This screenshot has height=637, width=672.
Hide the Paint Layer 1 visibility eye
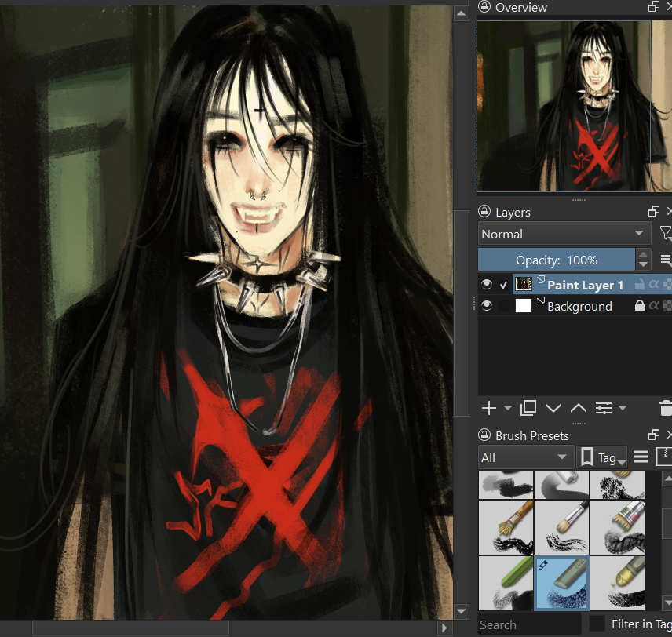(x=487, y=285)
